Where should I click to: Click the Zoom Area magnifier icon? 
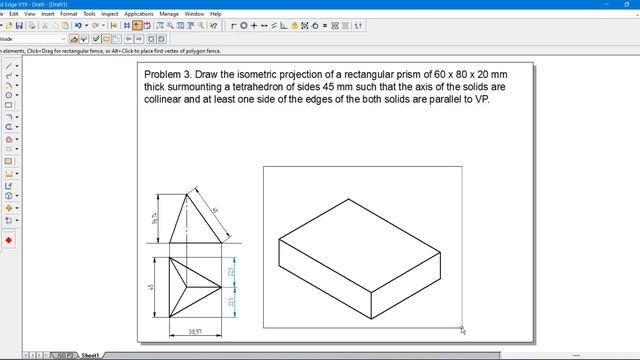click(x=170, y=26)
